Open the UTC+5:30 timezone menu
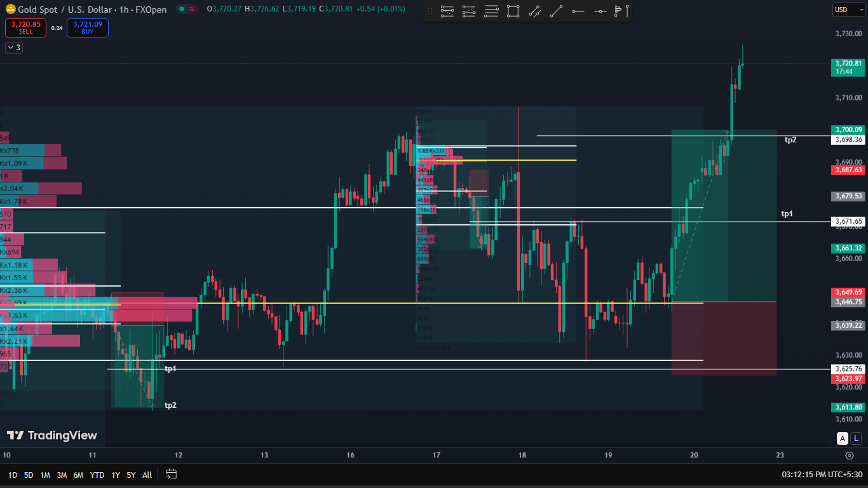 (822, 475)
